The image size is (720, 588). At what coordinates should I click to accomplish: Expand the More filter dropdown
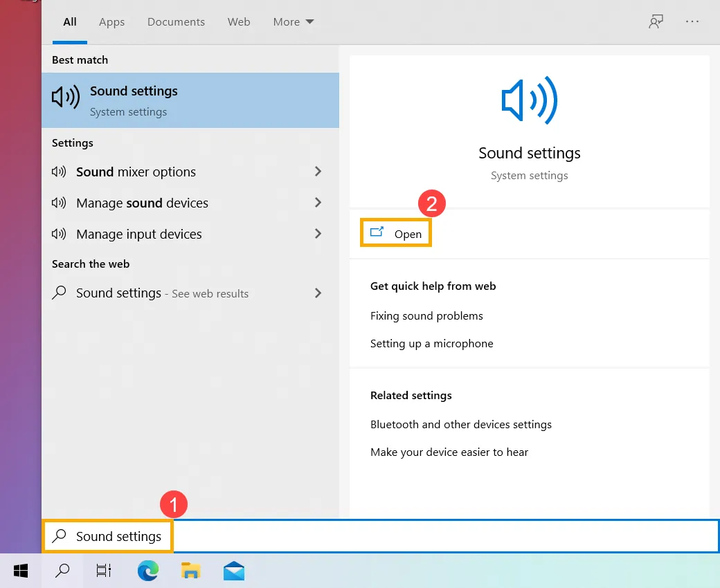click(292, 21)
